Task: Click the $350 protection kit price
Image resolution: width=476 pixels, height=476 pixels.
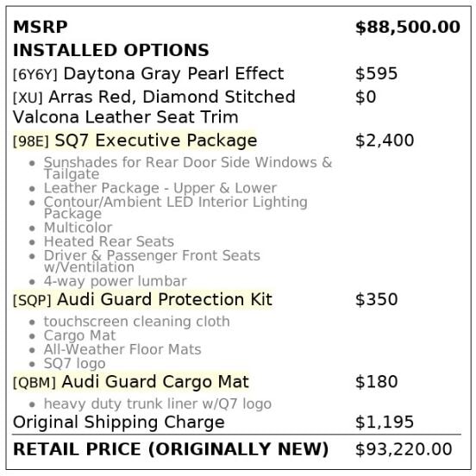Action: (x=377, y=299)
